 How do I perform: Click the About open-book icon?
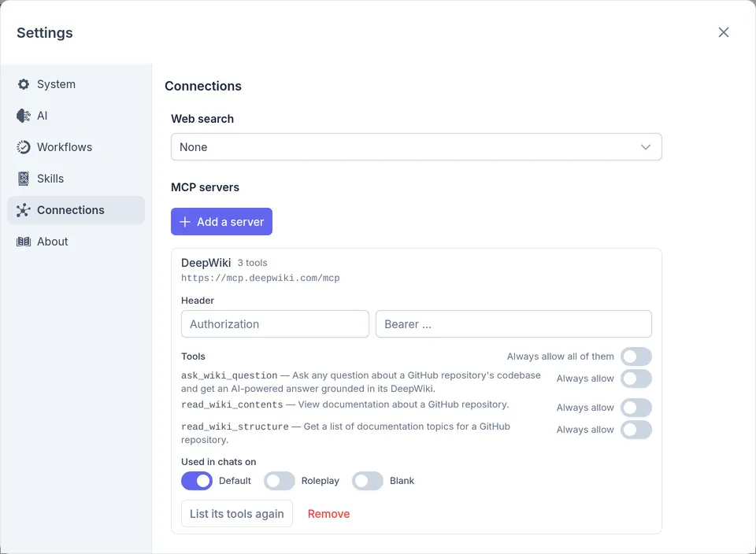(23, 242)
